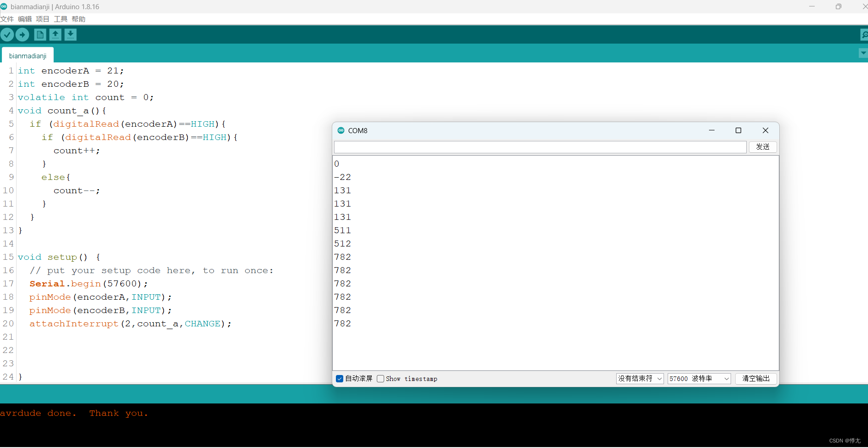Click the "avrdude done. Thank you." console text
This screenshot has width=868, height=448.
coord(74,413)
